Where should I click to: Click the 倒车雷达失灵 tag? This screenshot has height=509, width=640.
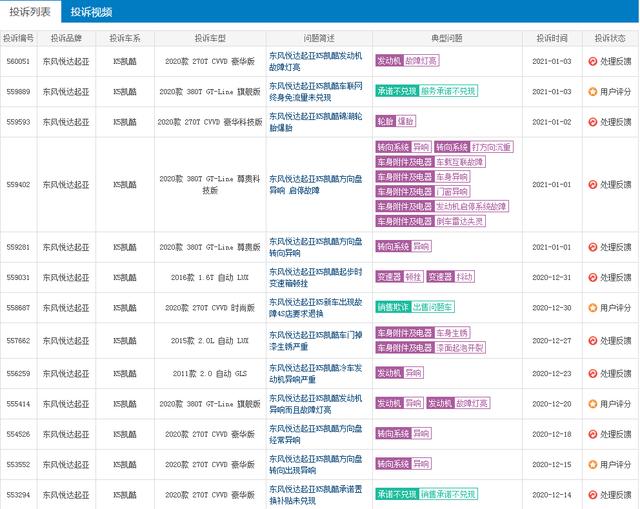pos(431,221)
